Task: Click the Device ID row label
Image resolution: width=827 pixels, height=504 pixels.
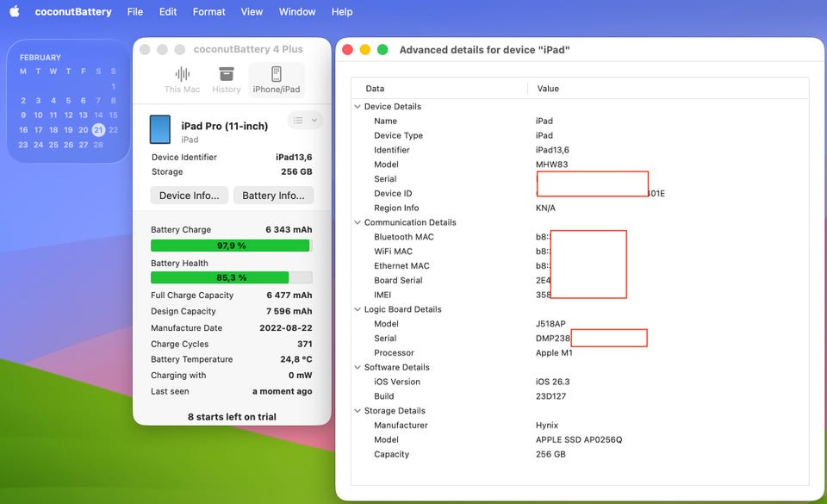Action: point(393,194)
